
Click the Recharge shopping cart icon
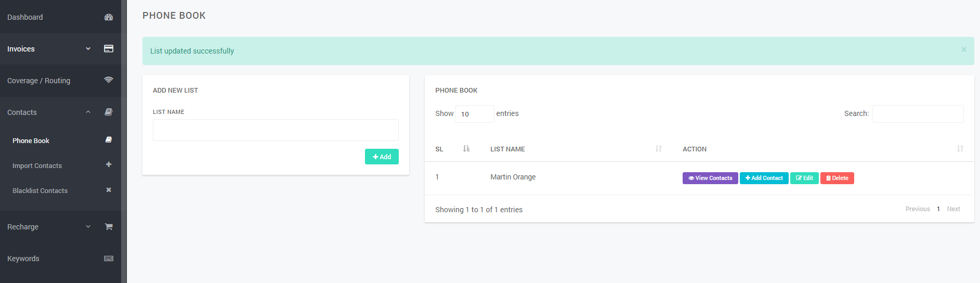click(109, 227)
